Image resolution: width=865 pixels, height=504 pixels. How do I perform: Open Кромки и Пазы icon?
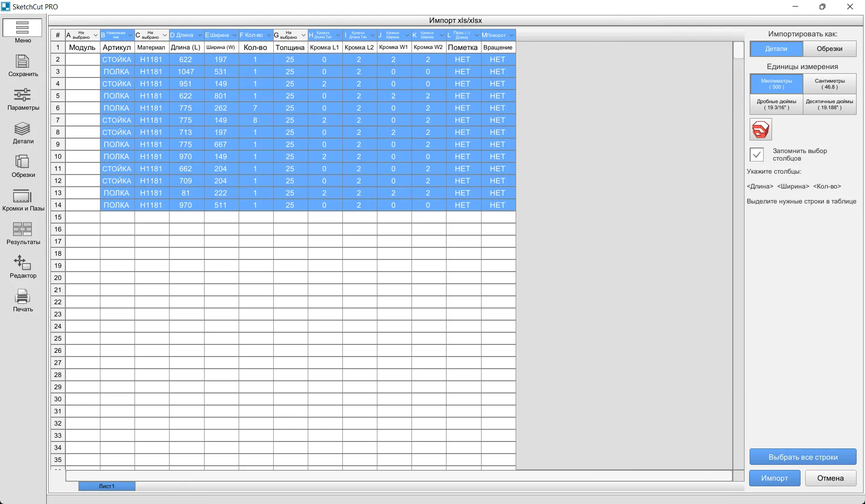pyautogui.click(x=22, y=196)
